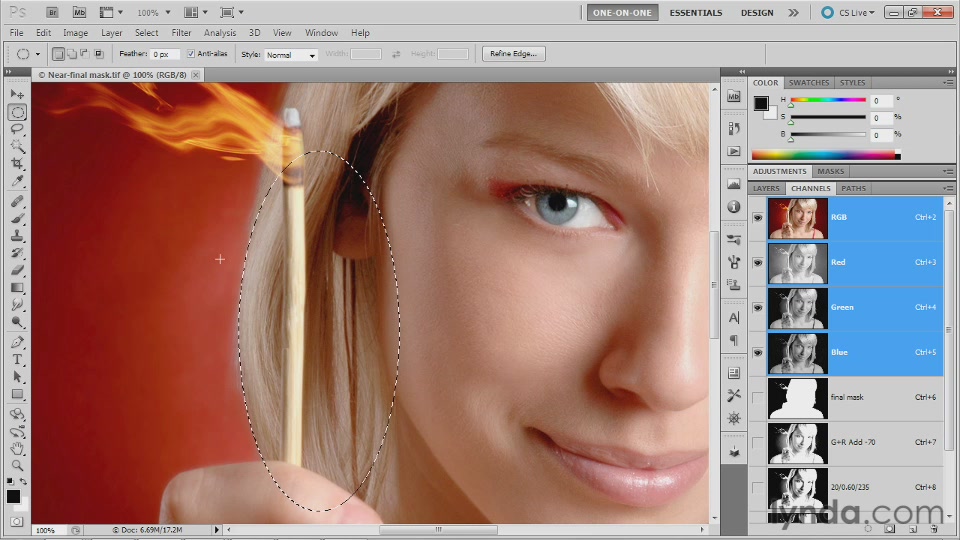Choose Add to selection mode icon

pos(72,54)
